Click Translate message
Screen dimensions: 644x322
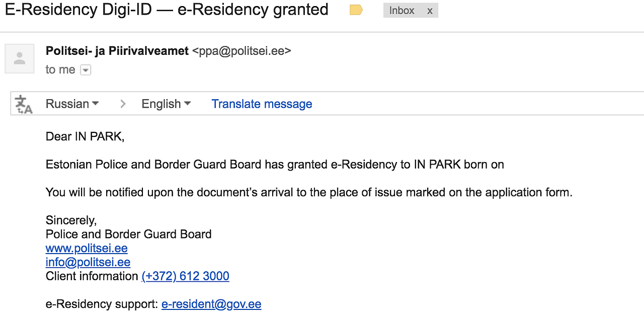point(262,104)
